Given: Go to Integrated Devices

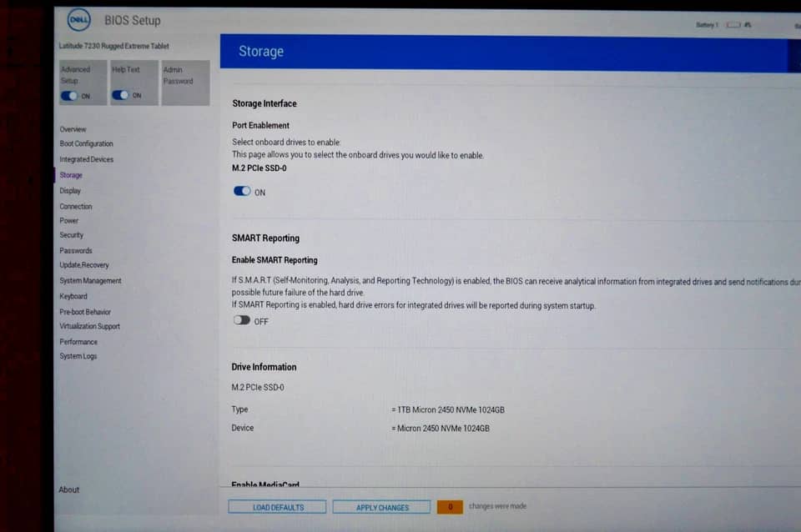Looking at the screenshot, I should pos(86,159).
